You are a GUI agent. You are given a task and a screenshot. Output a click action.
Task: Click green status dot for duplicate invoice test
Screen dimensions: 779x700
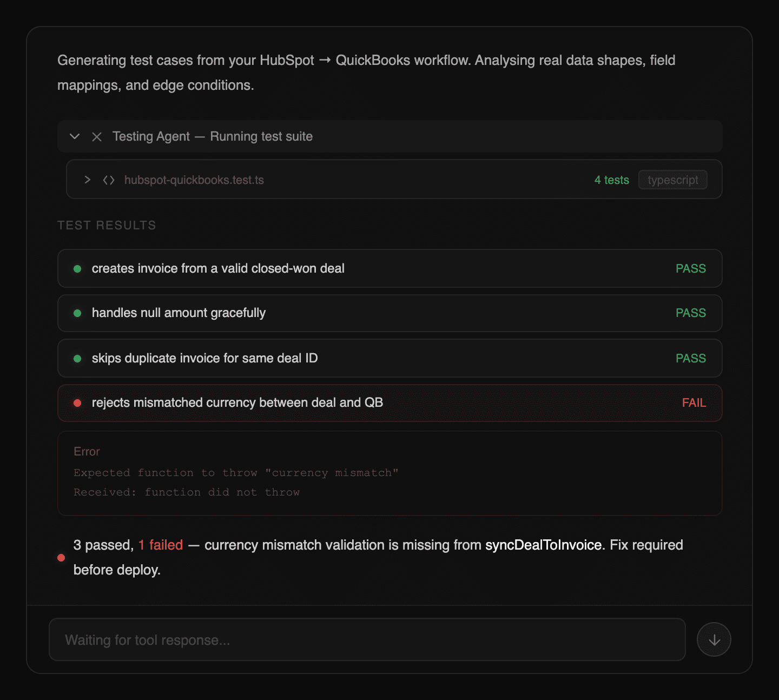click(77, 359)
